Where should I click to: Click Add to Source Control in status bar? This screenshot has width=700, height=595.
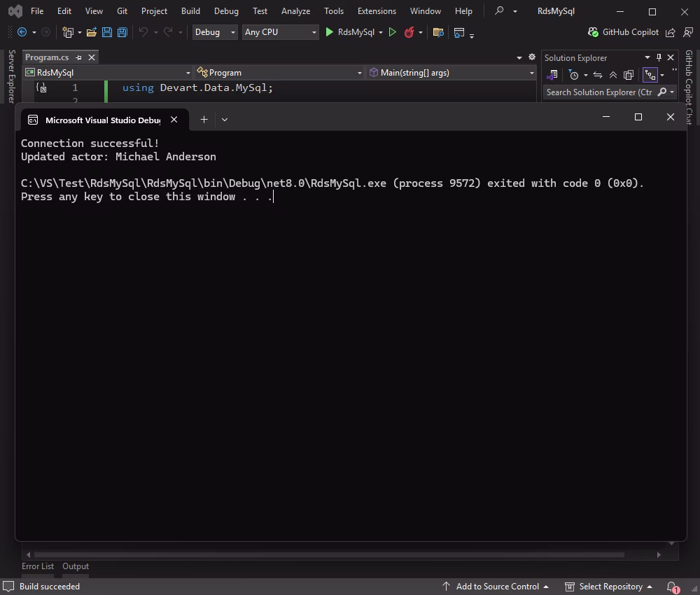pos(498,587)
